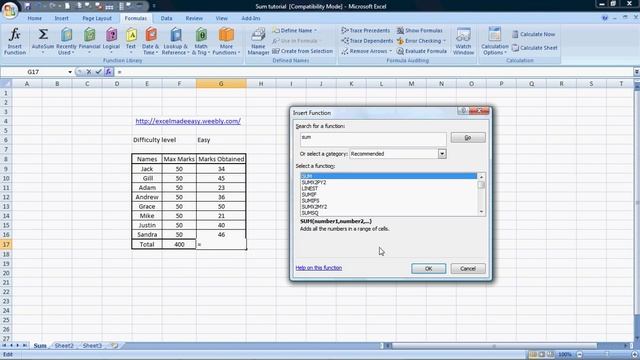Switch to the Insert tab
The image size is (640, 360).
tap(62, 18)
